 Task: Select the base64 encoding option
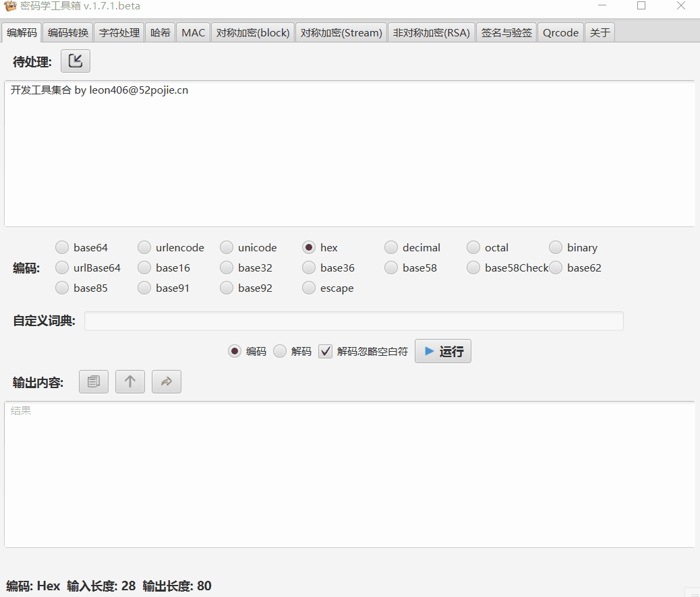(x=61, y=247)
